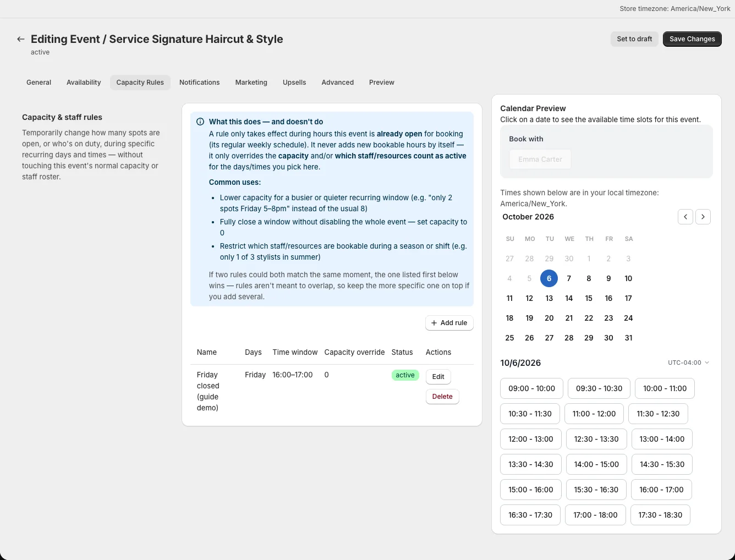Go to the Marketing tab
The width and height of the screenshot is (735, 560).
point(251,83)
